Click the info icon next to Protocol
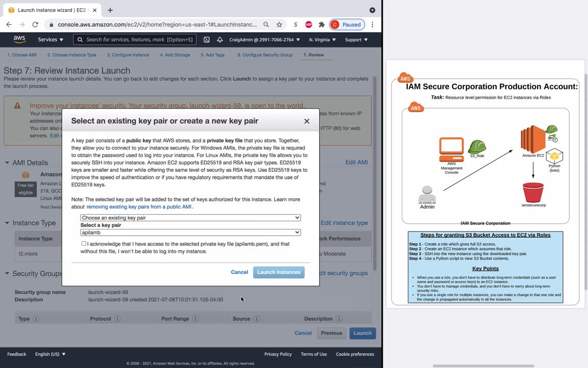This screenshot has width=588, height=368. [x=117, y=319]
